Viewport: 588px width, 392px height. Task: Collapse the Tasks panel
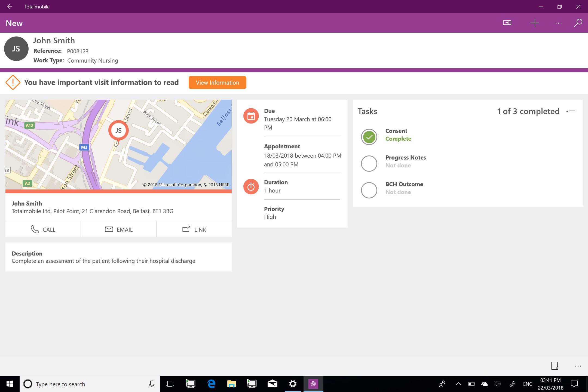coord(571,111)
